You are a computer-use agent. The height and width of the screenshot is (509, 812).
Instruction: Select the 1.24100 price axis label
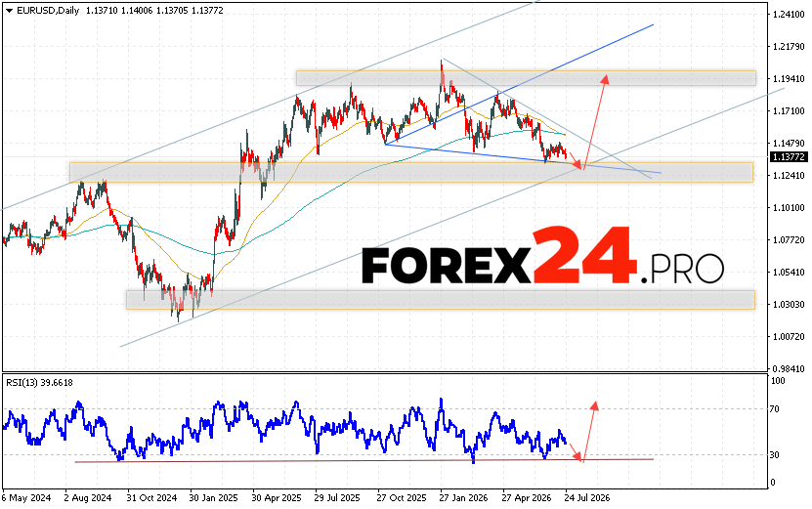point(789,15)
